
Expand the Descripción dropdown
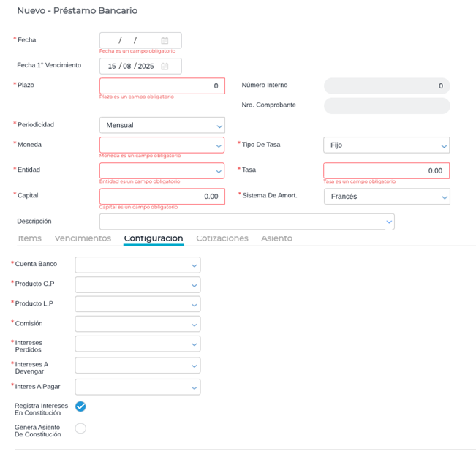(247, 222)
